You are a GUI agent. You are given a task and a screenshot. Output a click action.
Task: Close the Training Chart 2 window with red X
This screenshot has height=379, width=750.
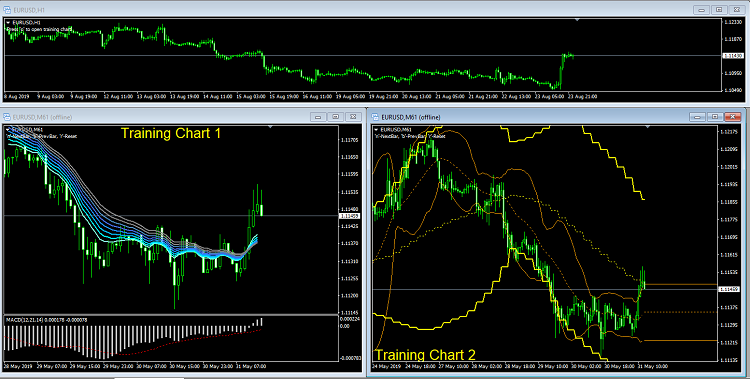pyautogui.click(x=733, y=117)
